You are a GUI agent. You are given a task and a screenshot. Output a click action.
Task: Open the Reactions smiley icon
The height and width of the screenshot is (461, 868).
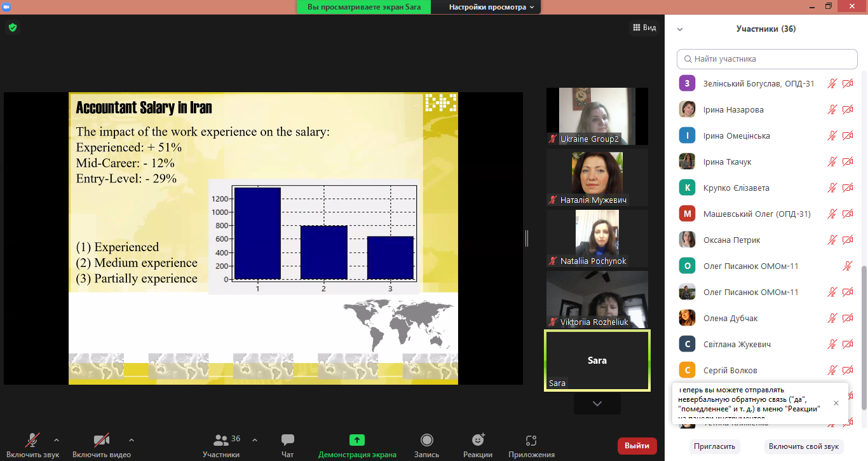point(478,440)
